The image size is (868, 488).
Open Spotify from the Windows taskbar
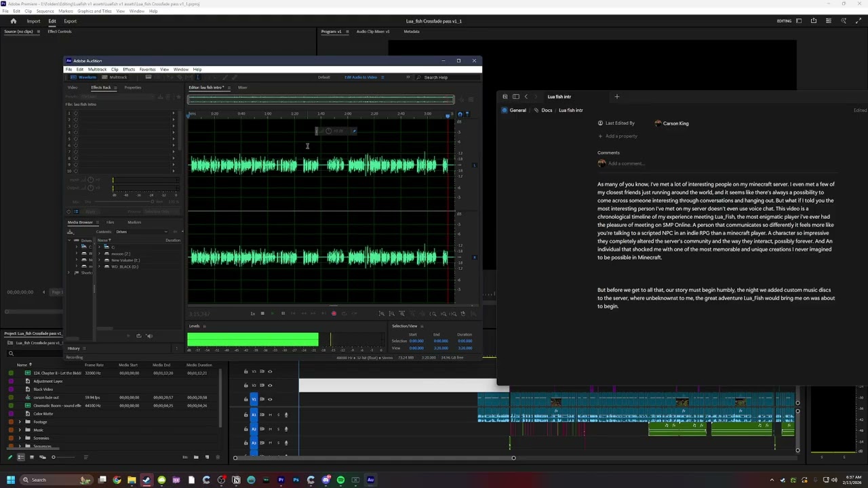click(x=340, y=480)
